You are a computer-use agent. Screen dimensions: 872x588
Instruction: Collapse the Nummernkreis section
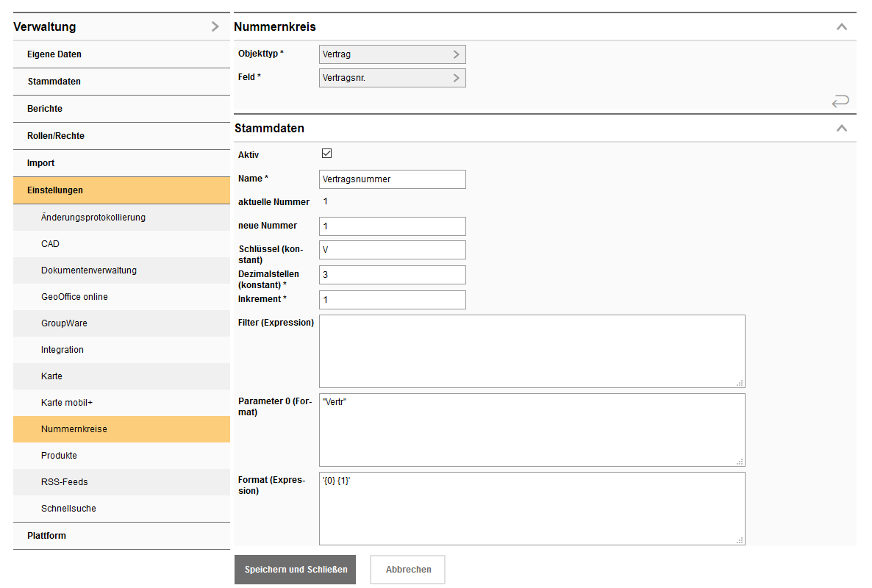(x=842, y=26)
